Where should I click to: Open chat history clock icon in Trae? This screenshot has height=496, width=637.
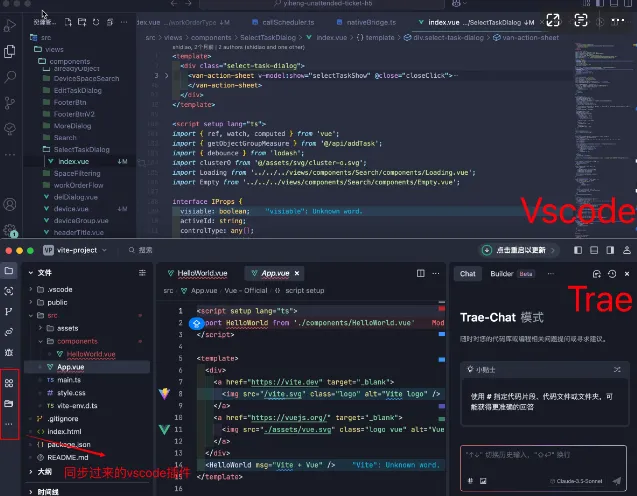click(612, 274)
